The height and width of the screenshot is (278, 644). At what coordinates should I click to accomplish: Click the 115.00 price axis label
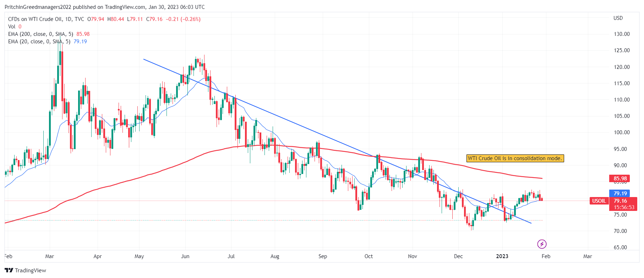tap(622, 83)
